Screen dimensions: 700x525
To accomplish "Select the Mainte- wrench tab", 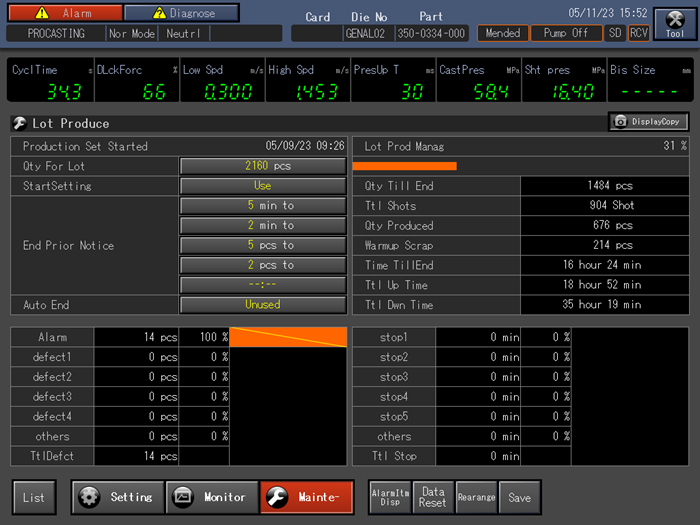I will pos(306,497).
